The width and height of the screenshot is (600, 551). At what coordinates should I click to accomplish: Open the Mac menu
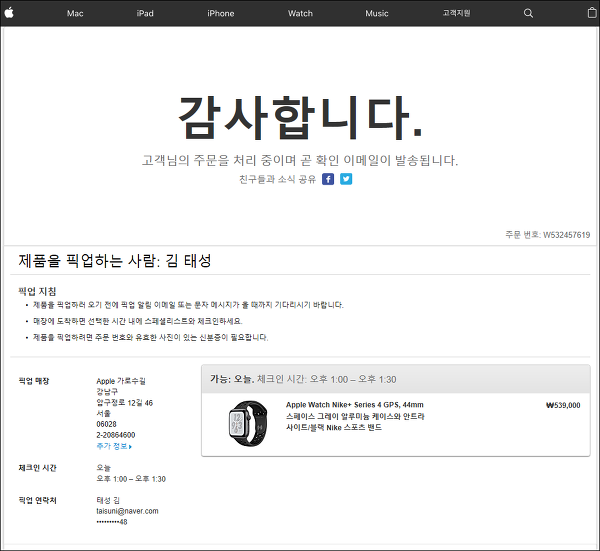[75, 13]
